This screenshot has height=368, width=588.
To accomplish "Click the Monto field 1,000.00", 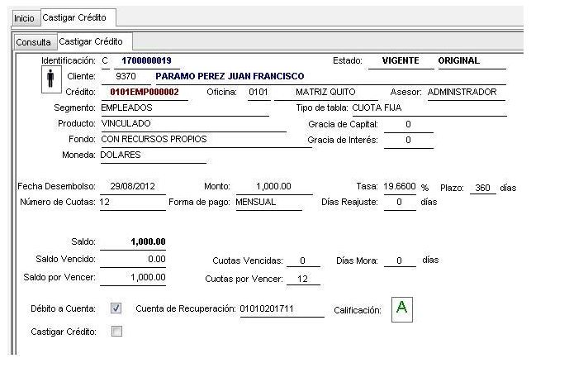I will tap(273, 186).
